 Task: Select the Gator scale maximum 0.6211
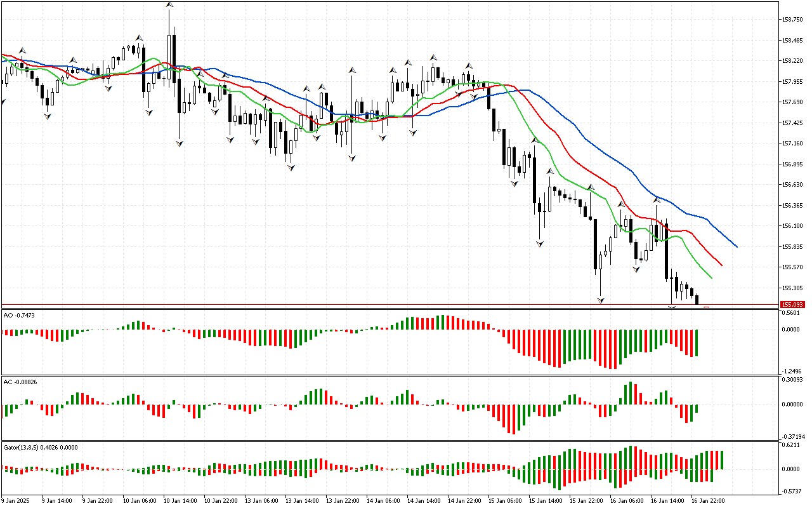pos(790,446)
